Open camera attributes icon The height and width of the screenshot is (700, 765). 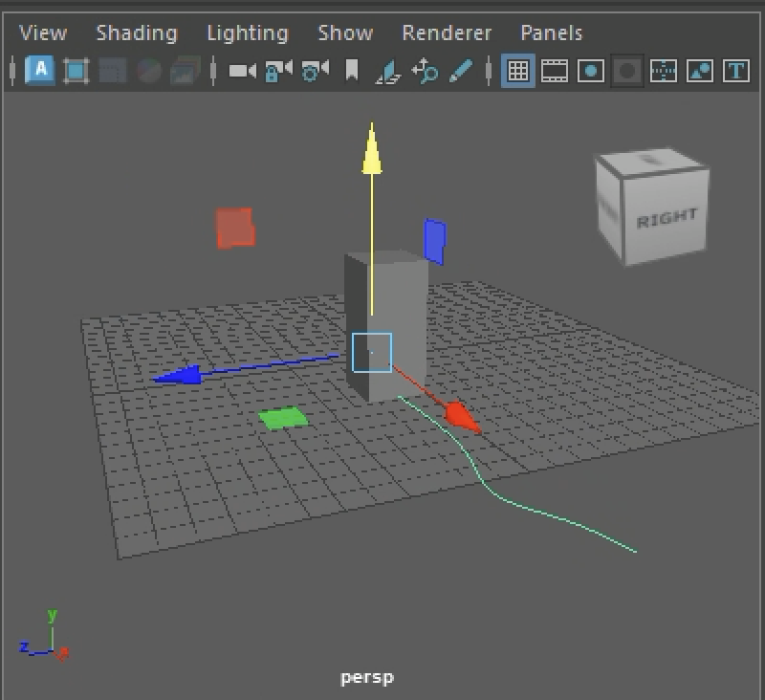click(x=315, y=71)
